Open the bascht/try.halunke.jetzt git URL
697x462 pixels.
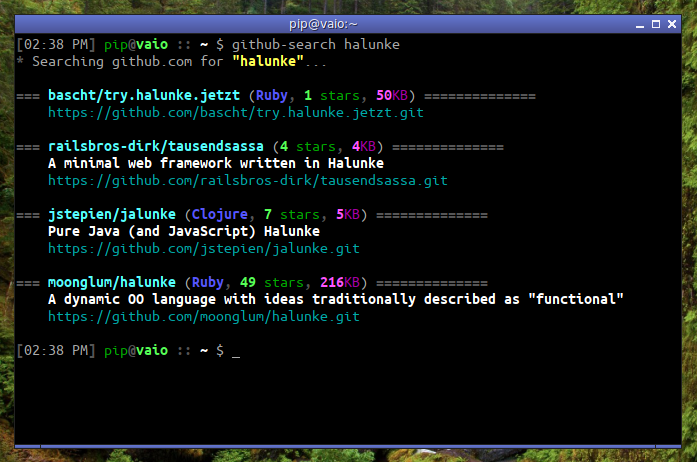coord(236,112)
